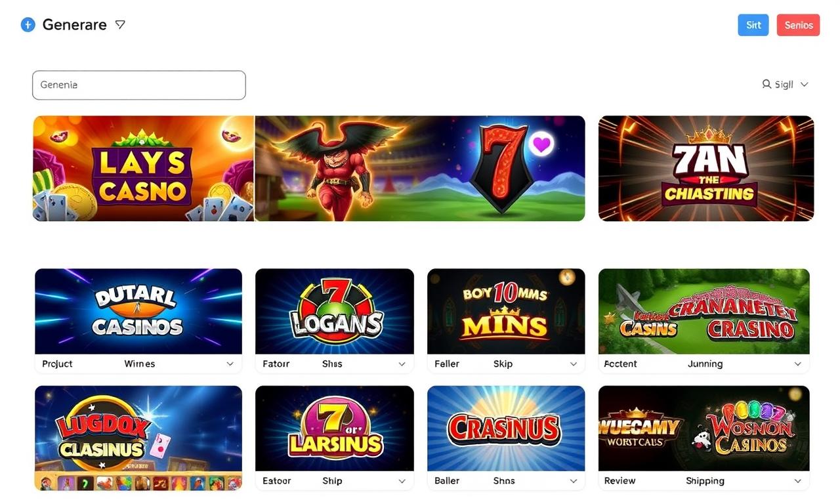Screen dimensions: 840x504
Task: Open the Generare triangle dropdown
Action: click(x=120, y=24)
